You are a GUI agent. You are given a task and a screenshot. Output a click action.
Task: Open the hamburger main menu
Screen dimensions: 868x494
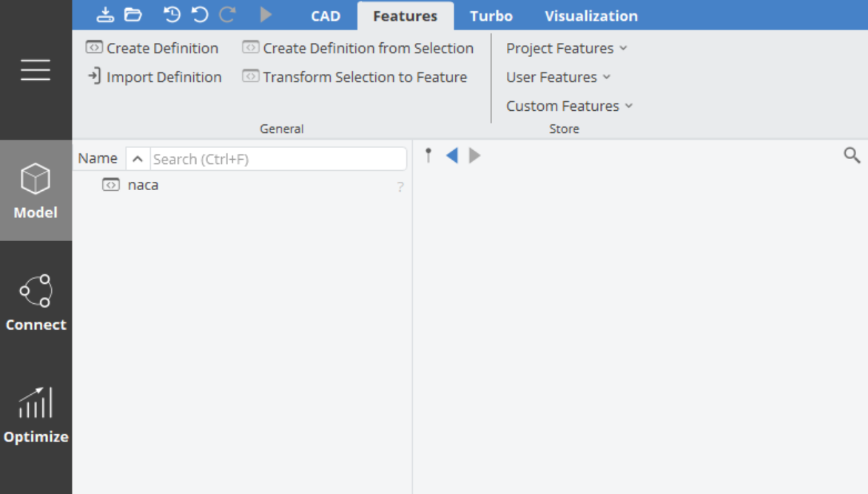[x=36, y=70]
